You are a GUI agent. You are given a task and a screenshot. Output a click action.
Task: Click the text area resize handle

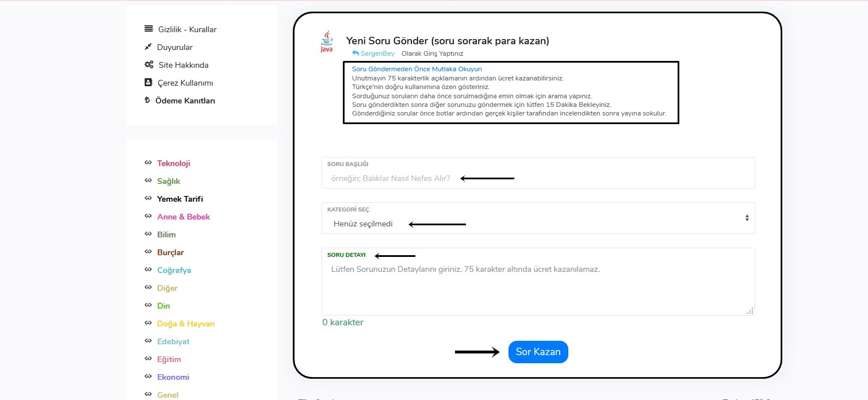[750, 310]
